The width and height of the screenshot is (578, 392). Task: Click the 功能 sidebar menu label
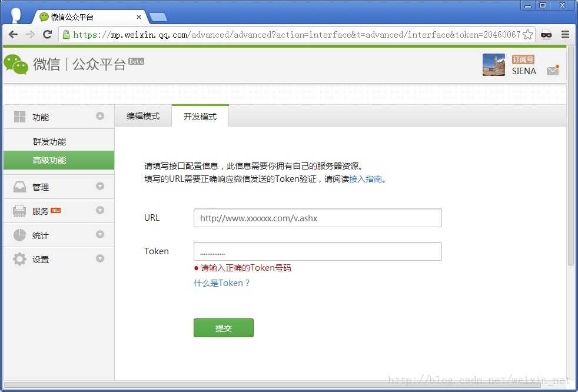[41, 117]
